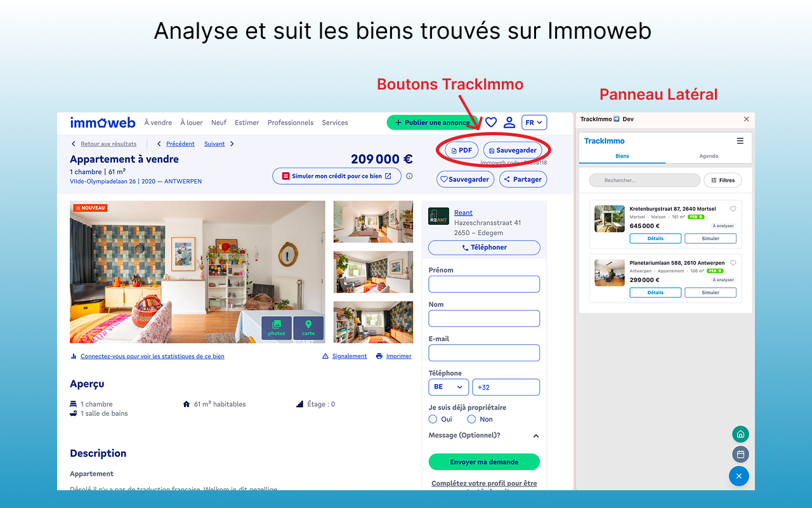
Task: Focus the Nom input field
Action: (x=484, y=318)
